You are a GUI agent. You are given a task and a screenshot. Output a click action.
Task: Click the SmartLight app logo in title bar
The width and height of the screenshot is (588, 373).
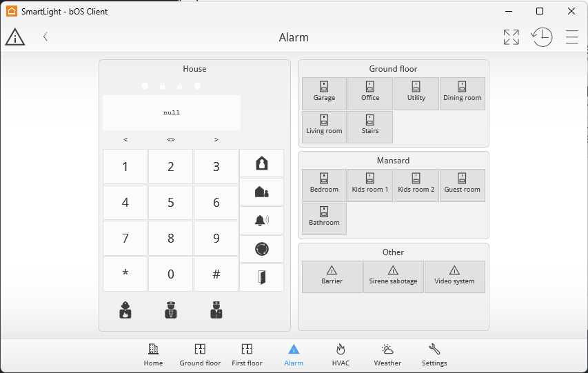[x=12, y=11]
